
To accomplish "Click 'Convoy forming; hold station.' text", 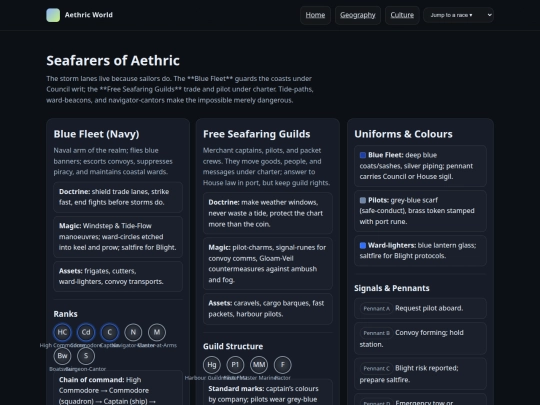I will [x=412, y=339].
